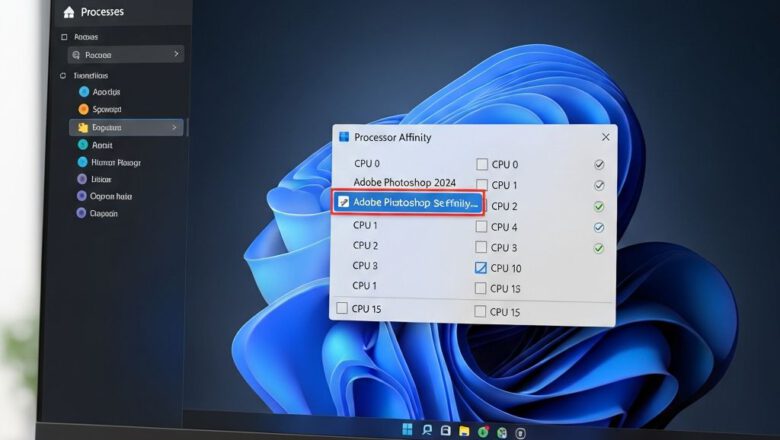Image resolution: width=780 pixels, height=440 pixels.
Task: Expand chevron at the sidebar search row
Action: [176, 54]
